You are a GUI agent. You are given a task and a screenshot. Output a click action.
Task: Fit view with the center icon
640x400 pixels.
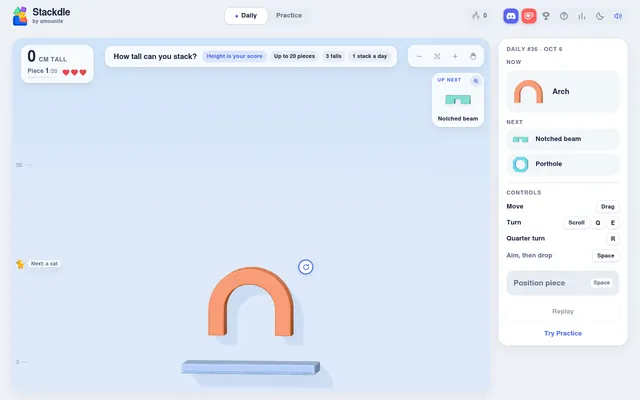pyautogui.click(x=437, y=56)
